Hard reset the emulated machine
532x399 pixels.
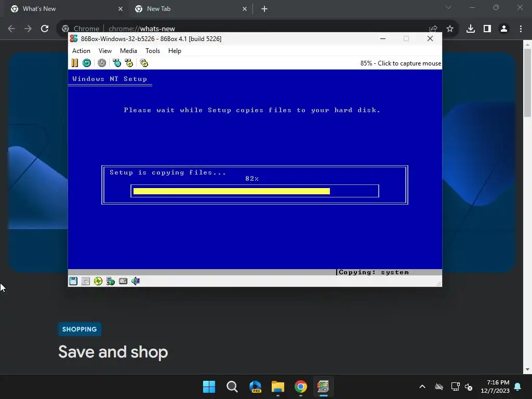pyautogui.click(x=87, y=63)
